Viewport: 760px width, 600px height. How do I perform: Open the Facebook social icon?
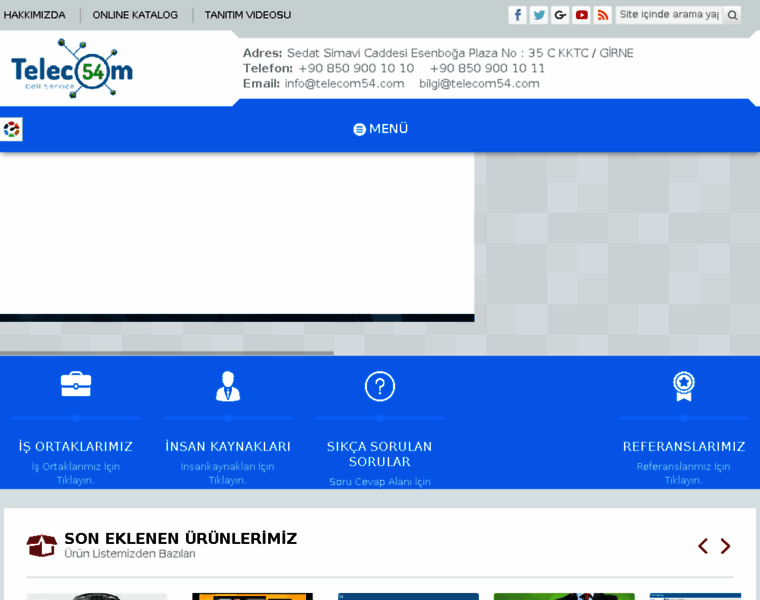pos(517,15)
